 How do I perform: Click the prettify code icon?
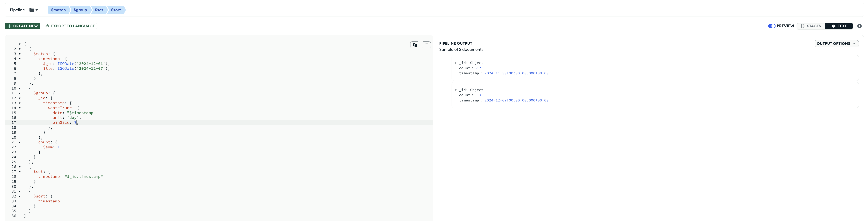(x=426, y=45)
